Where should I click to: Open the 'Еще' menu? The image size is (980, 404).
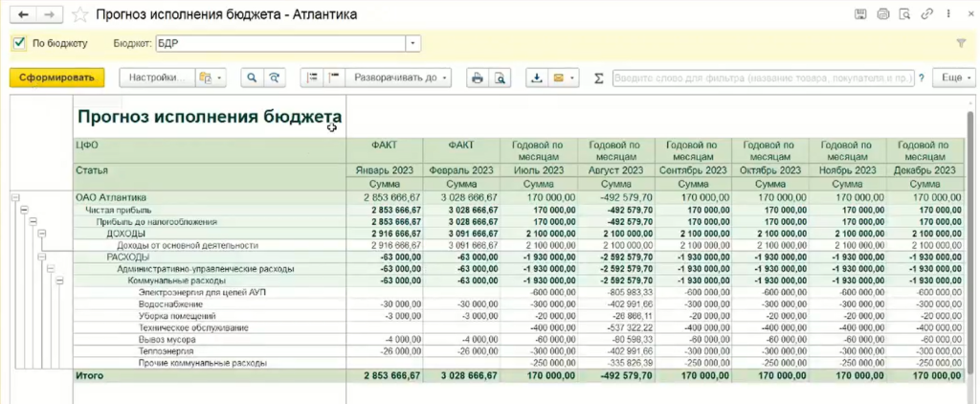pyautogui.click(x=951, y=78)
